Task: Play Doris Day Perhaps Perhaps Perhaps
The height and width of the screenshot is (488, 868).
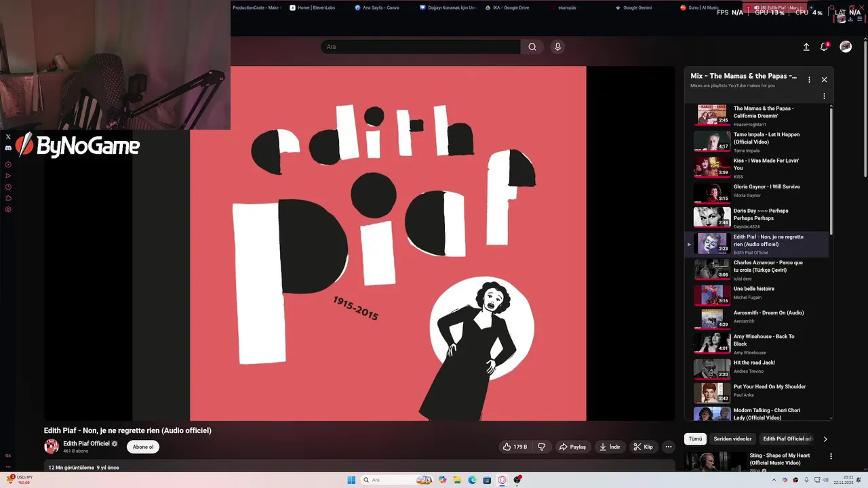Action: tap(756, 218)
